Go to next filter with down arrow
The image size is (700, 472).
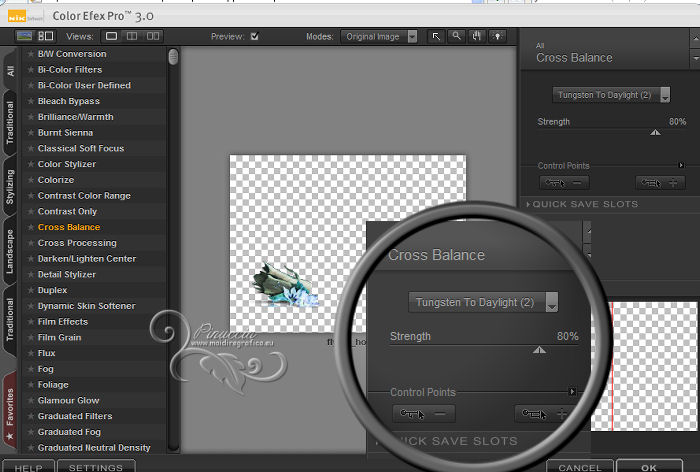pyautogui.click(x=695, y=58)
